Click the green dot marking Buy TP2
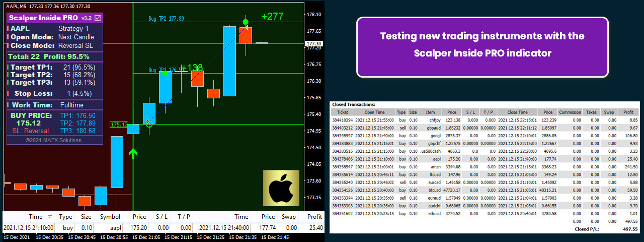This screenshot has width=644, height=242. (245, 22)
